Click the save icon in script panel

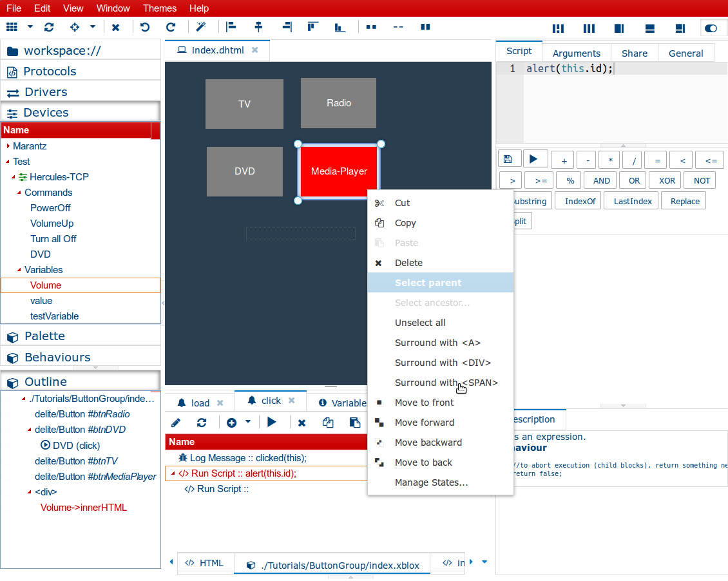[x=508, y=159]
